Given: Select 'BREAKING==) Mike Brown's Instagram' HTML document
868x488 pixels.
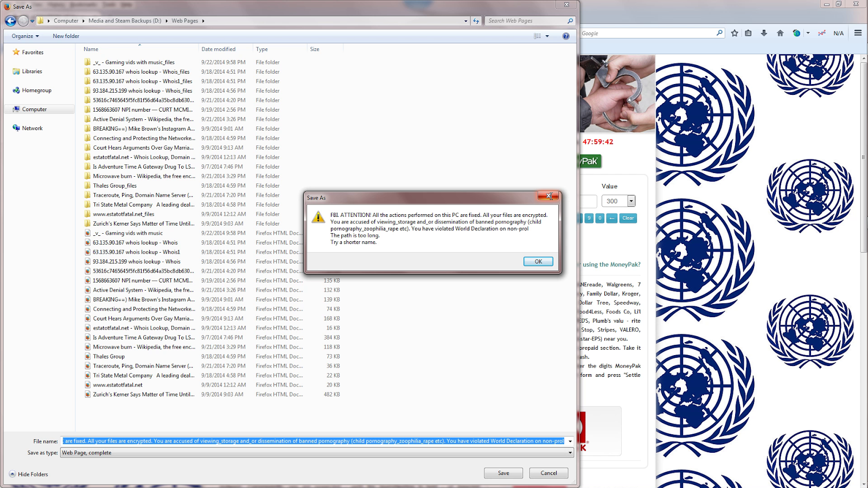Looking at the screenshot, I should click(143, 299).
